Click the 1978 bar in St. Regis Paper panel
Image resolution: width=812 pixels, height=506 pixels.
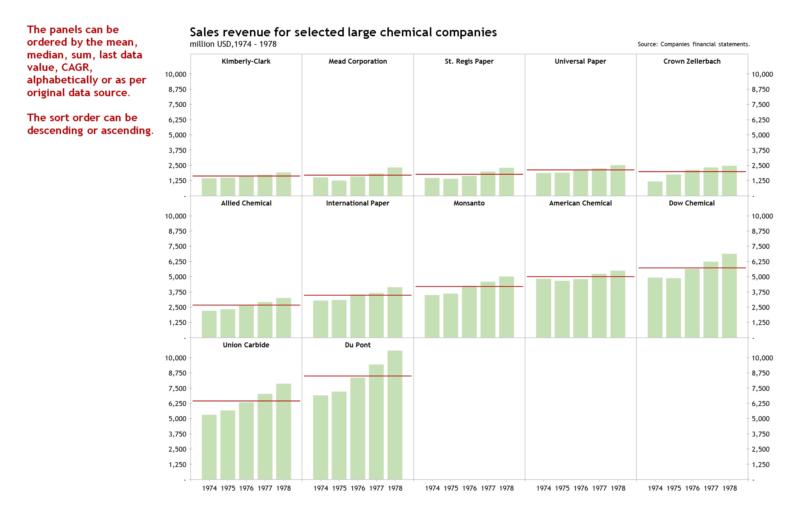coord(507,182)
